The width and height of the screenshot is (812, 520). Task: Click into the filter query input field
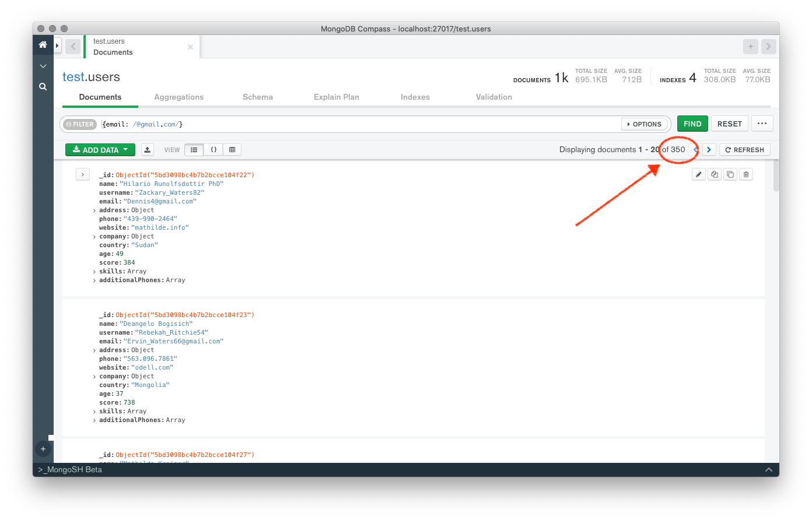(350, 124)
